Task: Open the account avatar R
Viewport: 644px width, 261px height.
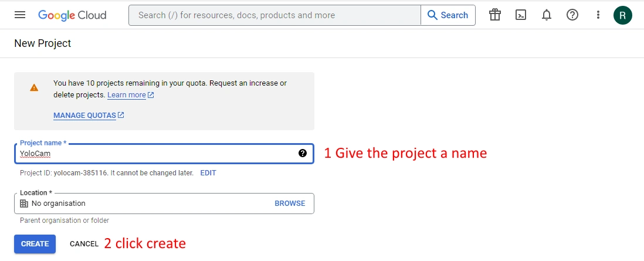Action: pyautogui.click(x=622, y=15)
